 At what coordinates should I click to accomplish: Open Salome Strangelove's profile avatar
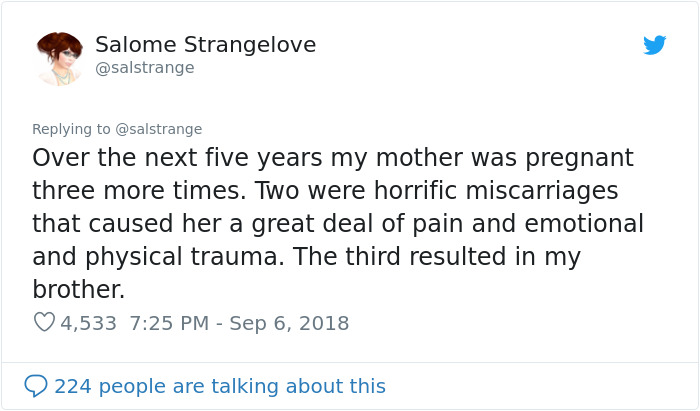[59, 58]
